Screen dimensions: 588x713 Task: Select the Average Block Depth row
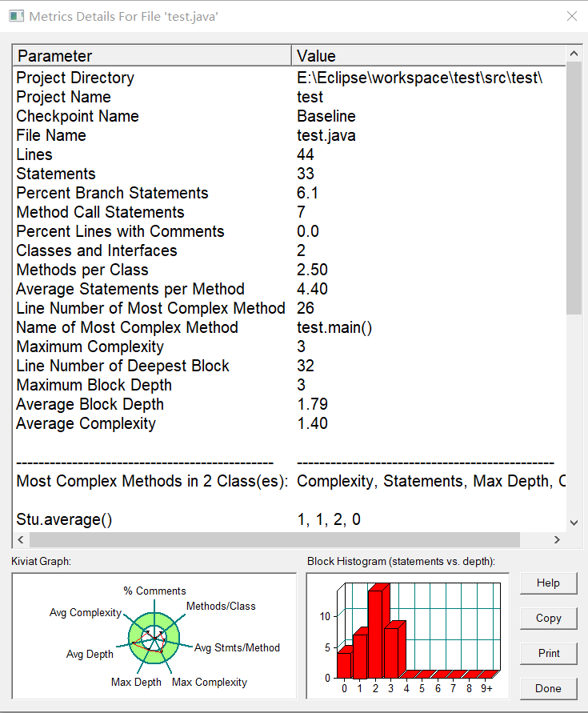290,404
